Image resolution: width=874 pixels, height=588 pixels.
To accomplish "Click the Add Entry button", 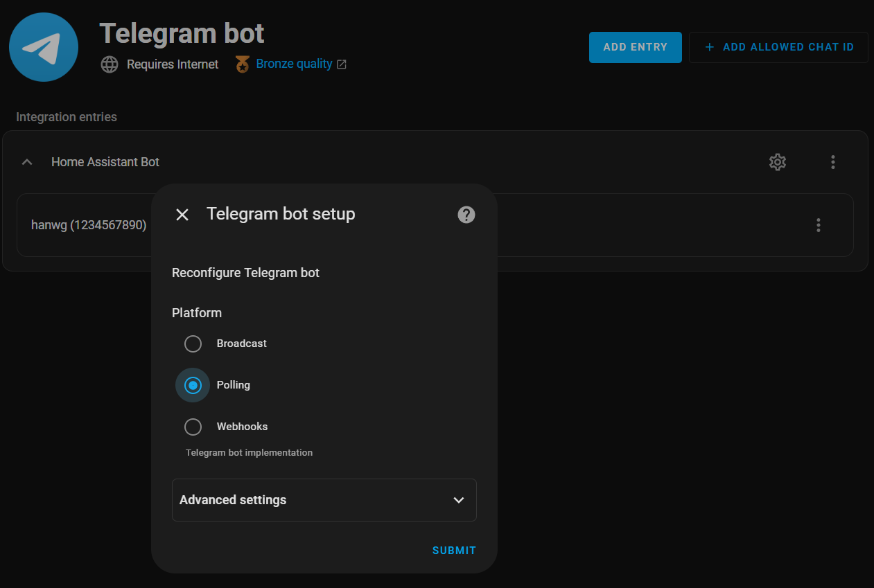I will coord(636,47).
